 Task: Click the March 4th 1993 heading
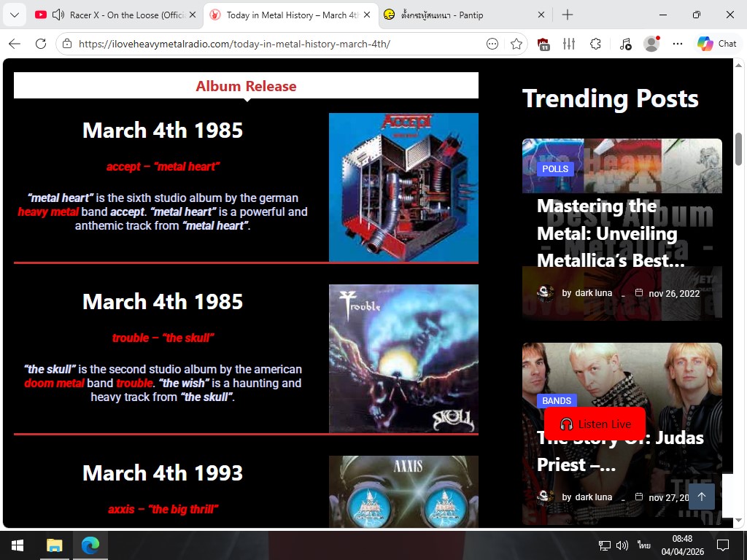coord(163,473)
